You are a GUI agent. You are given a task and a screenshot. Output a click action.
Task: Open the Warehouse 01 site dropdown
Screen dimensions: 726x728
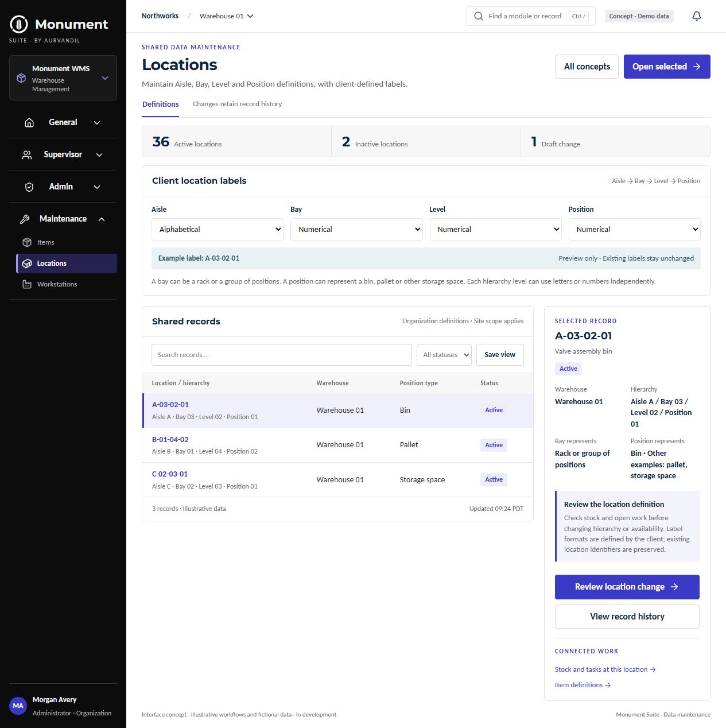click(227, 16)
